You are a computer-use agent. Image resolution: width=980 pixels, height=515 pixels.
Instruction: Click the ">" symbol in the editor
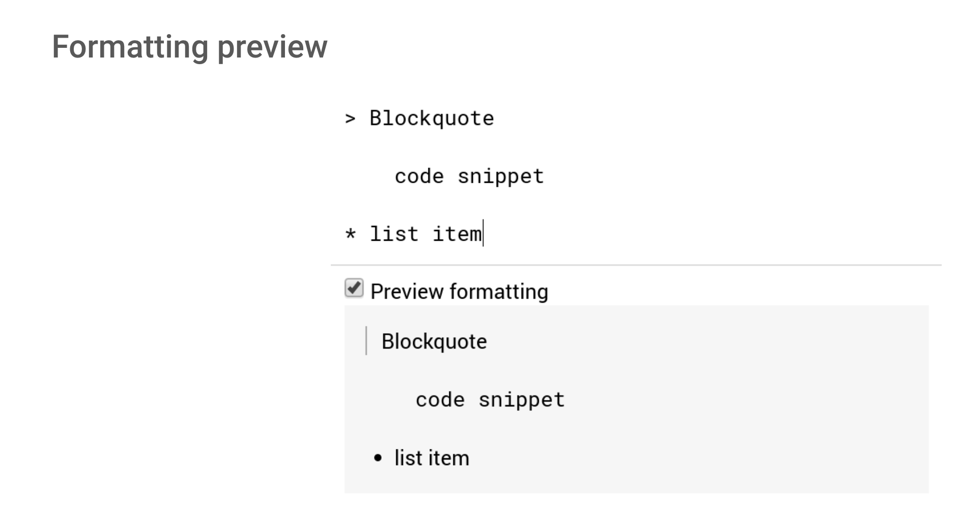[x=350, y=119]
